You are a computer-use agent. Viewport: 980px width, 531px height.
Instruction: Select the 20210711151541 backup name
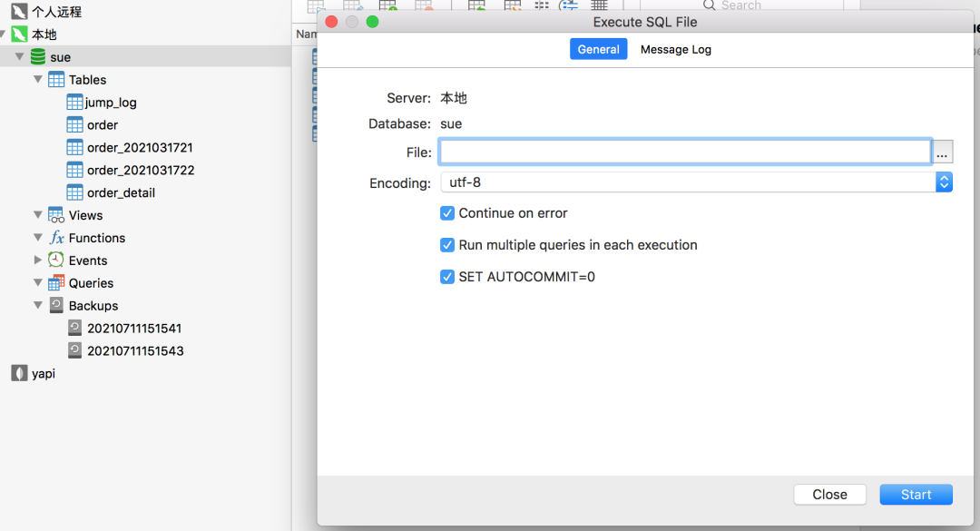(x=134, y=329)
